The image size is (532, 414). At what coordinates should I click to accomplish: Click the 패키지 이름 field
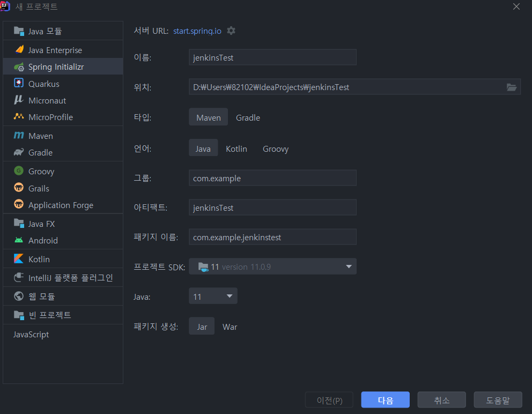(x=272, y=237)
